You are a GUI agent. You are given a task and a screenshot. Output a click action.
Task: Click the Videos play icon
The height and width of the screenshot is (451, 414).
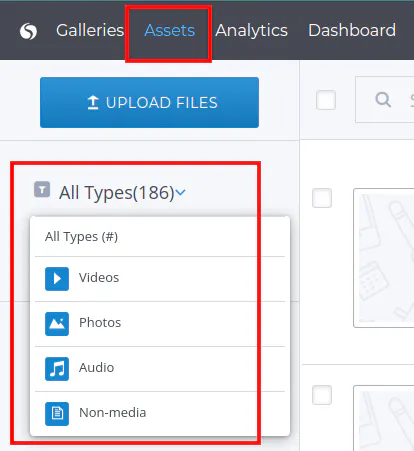57,279
